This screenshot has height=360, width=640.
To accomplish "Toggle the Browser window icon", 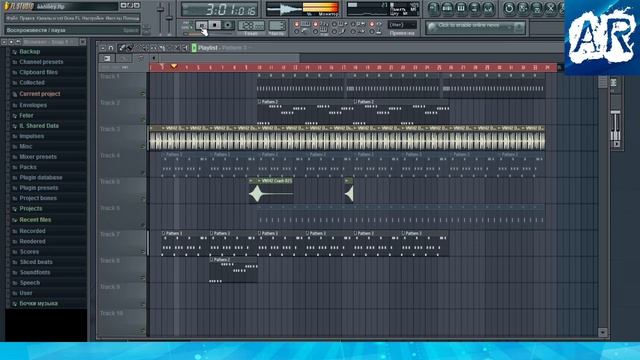I will tap(475, 8).
